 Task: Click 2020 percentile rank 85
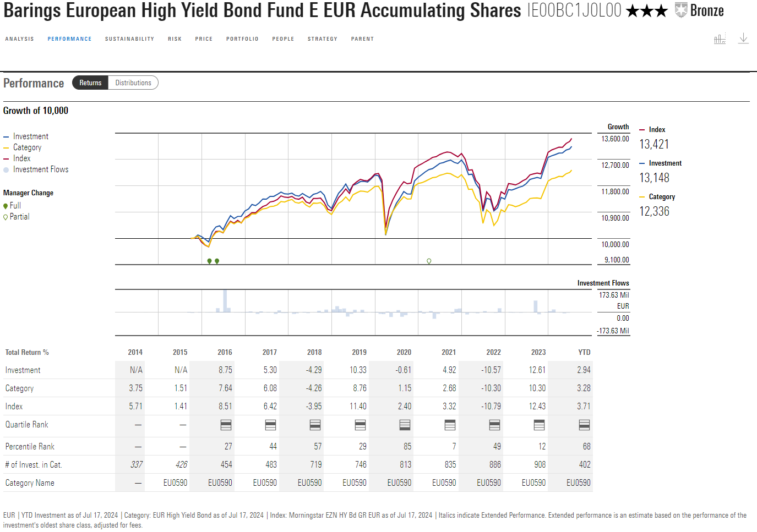(x=407, y=447)
